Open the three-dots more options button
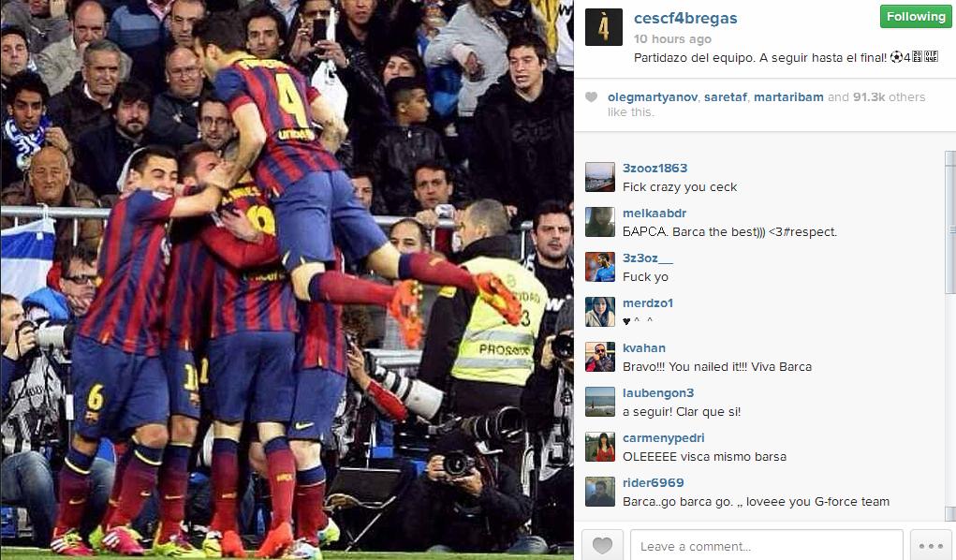This screenshot has height=560, width=956. (931, 545)
